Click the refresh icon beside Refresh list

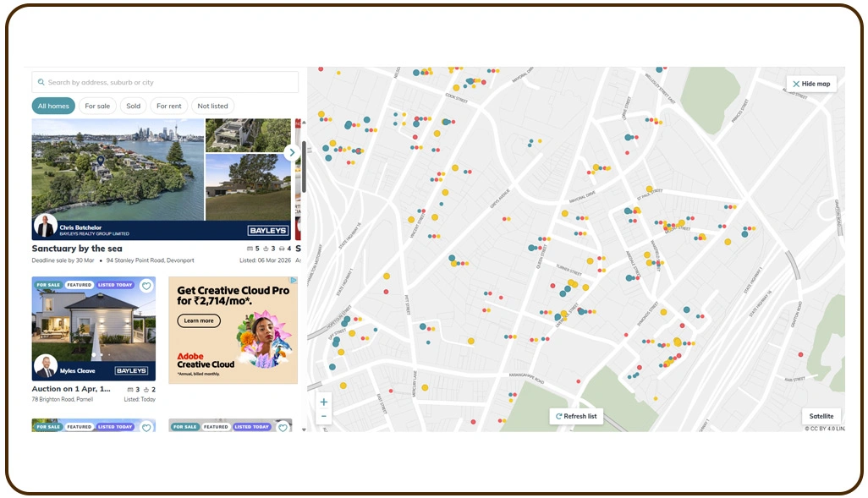[559, 415]
